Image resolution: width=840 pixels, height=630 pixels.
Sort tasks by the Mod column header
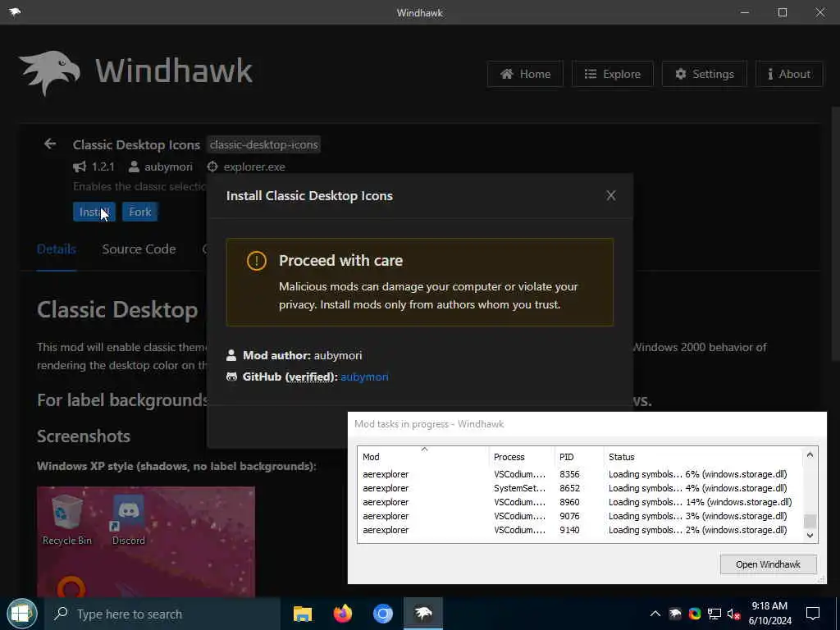click(423, 457)
